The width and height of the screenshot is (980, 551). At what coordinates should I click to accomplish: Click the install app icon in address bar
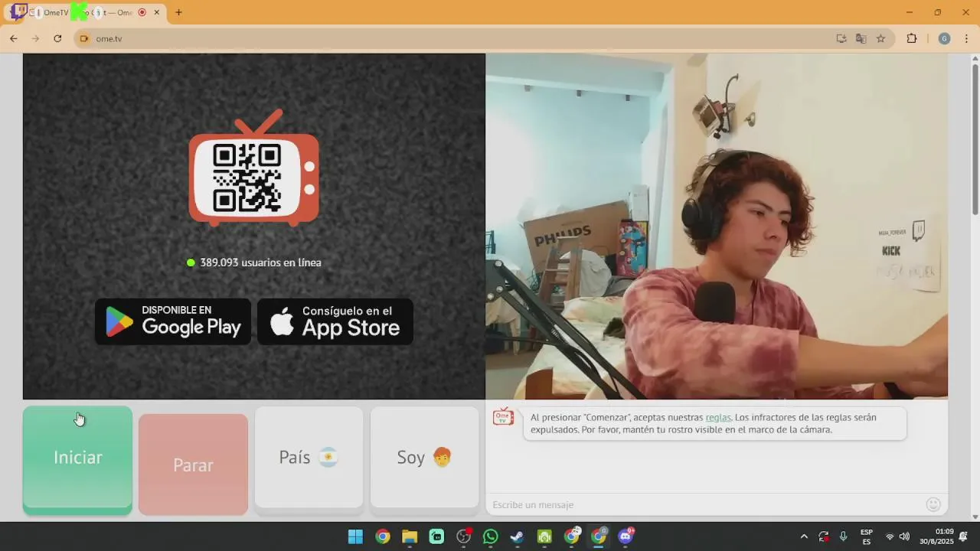(x=841, y=38)
